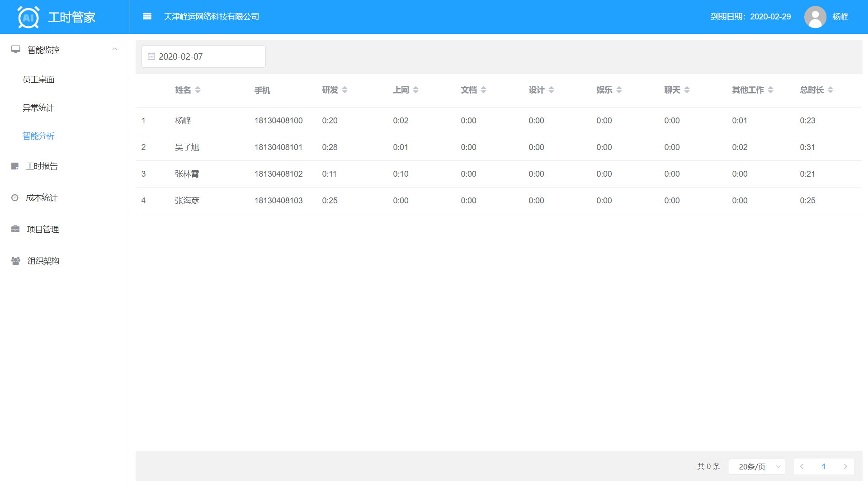This screenshot has width=868, height=488.
Task: Click the 组织架构 people icon
Action: point(15,261)
